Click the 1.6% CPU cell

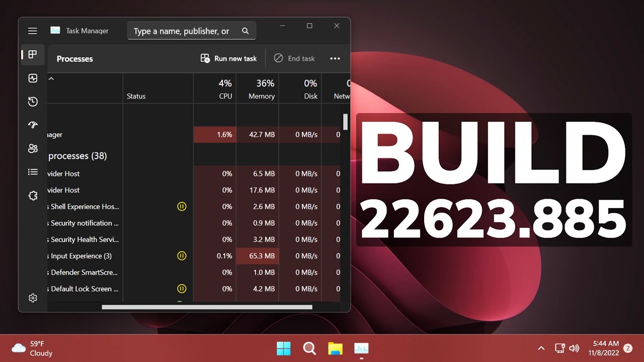(215, 135)
